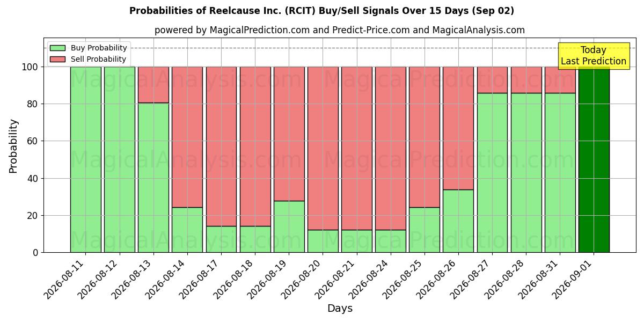Click the 'Sell Probability' legend text
Image resolution: width=644 pixels, height=322 pixels.
tap(98, 59)
